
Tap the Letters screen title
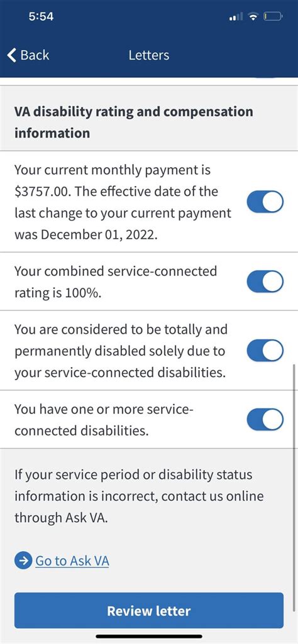tap(149, 55)
